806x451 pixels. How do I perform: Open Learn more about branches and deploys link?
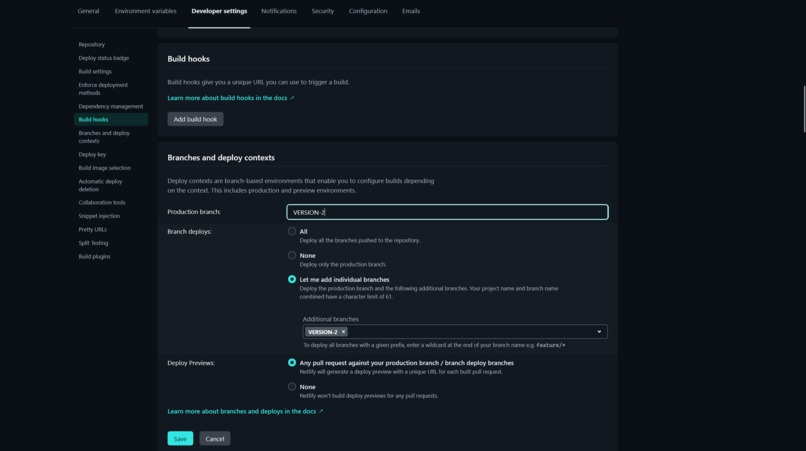(245, 411)
